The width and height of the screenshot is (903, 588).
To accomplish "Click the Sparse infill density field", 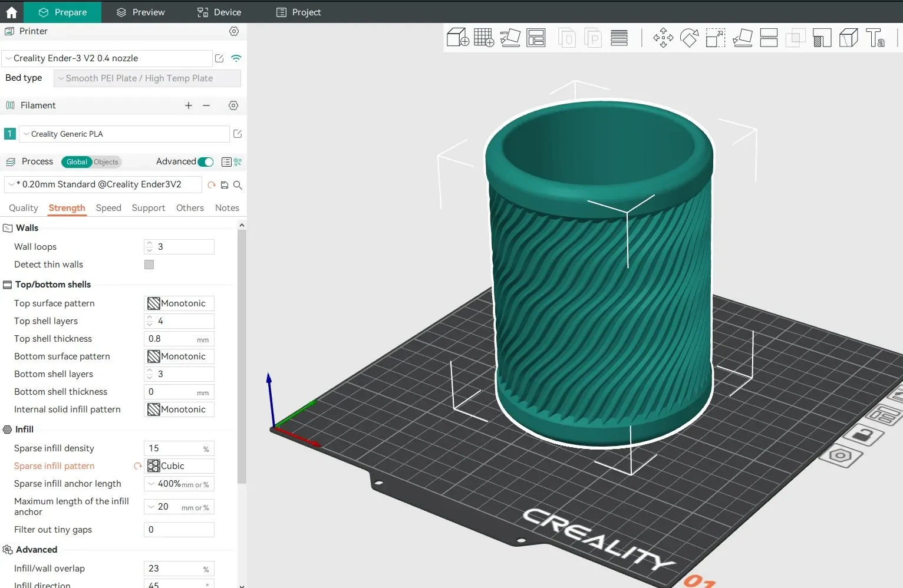I will pos(179,448).
